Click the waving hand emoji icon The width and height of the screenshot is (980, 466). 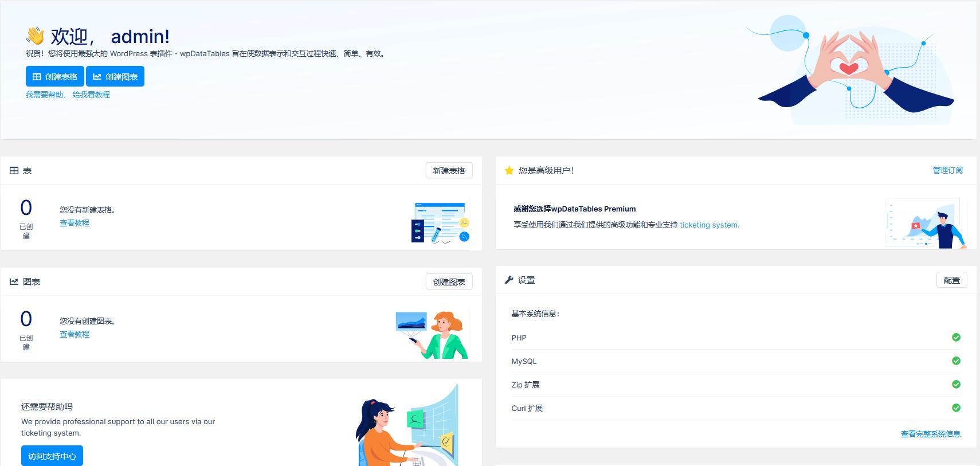[x=35, y=36]
